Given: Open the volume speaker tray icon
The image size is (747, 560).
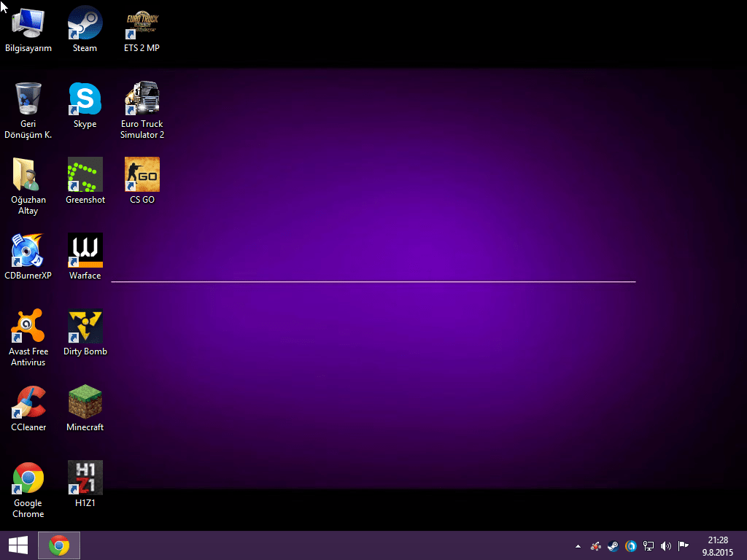Looking at the screenshot, I should point(666,546).
